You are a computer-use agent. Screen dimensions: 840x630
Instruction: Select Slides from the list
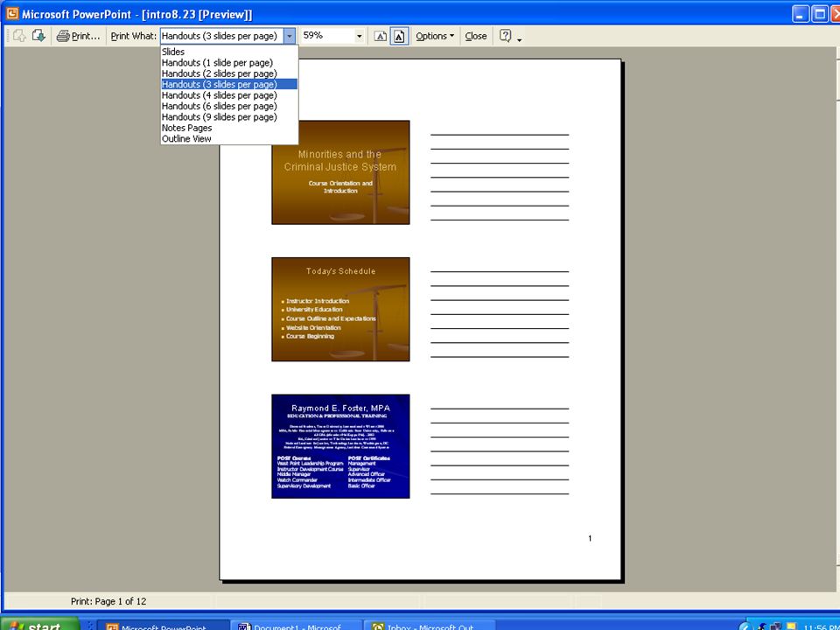229,52
